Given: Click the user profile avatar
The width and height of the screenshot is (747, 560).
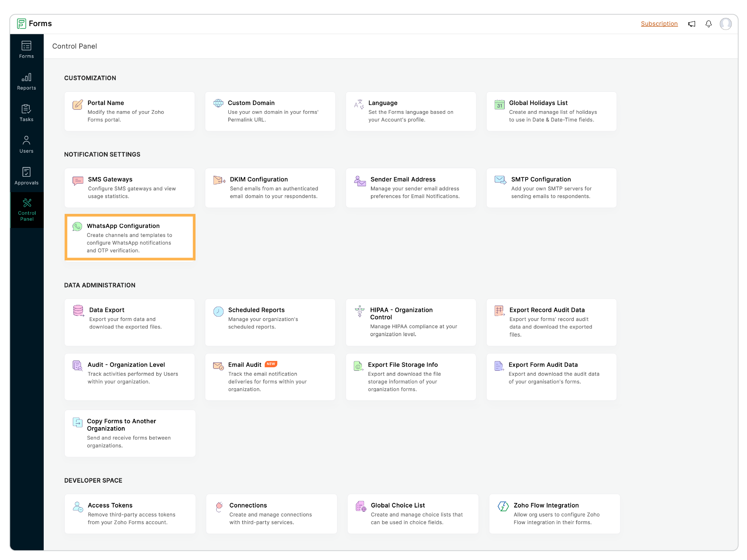Looking at the screenshot, I should pos(725,24).
